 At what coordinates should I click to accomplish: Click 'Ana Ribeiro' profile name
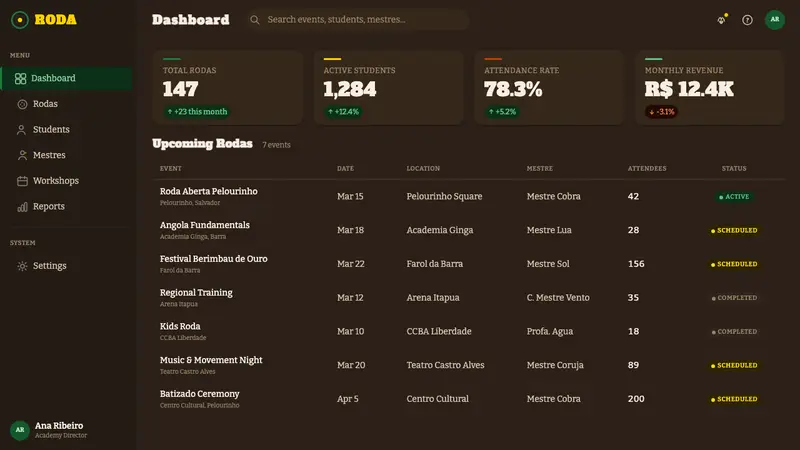59,426
